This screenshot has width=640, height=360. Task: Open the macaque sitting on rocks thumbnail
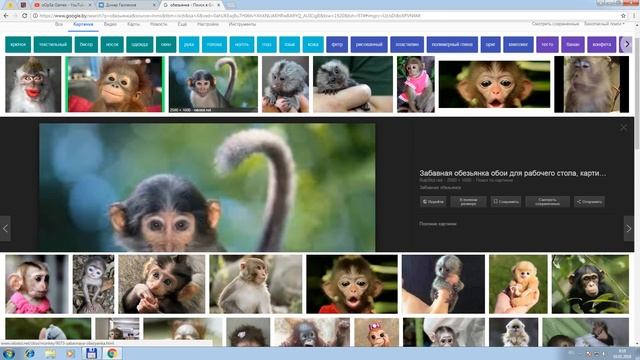pyautogui.click(x=256, y=284)
